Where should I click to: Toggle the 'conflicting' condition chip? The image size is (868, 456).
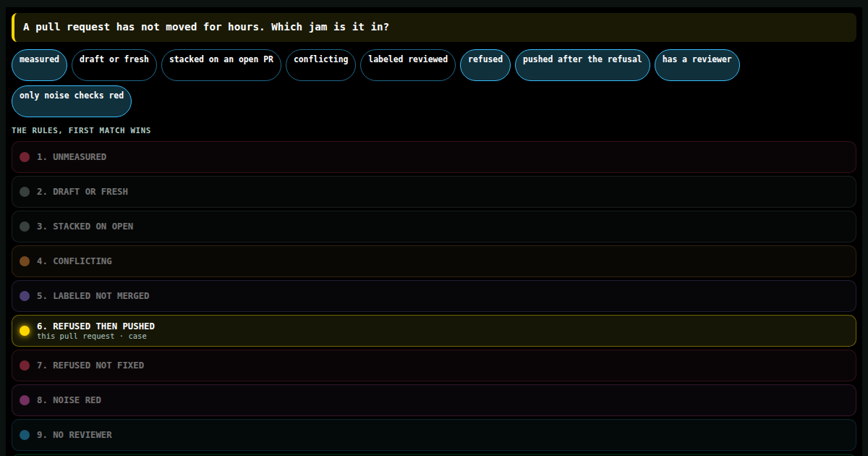tap(321, 65)
